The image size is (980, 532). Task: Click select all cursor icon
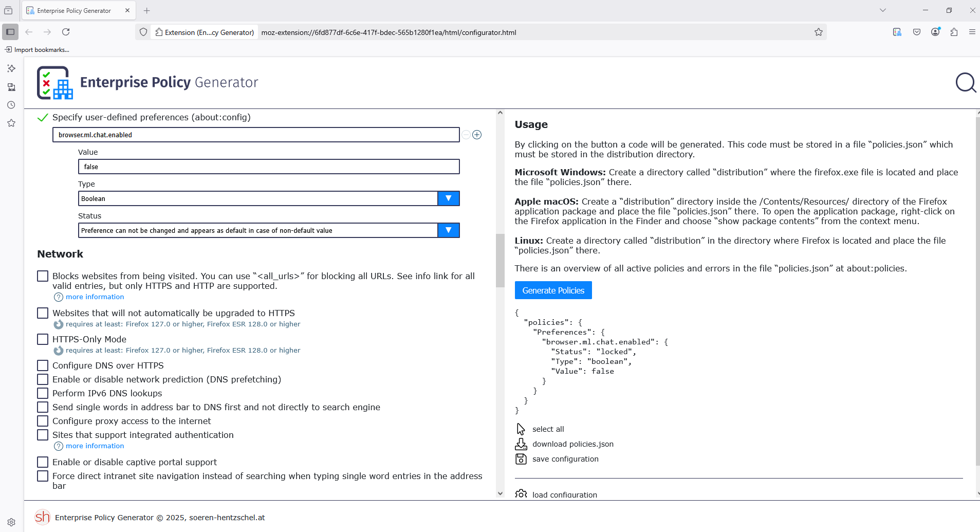pos(521,429)
